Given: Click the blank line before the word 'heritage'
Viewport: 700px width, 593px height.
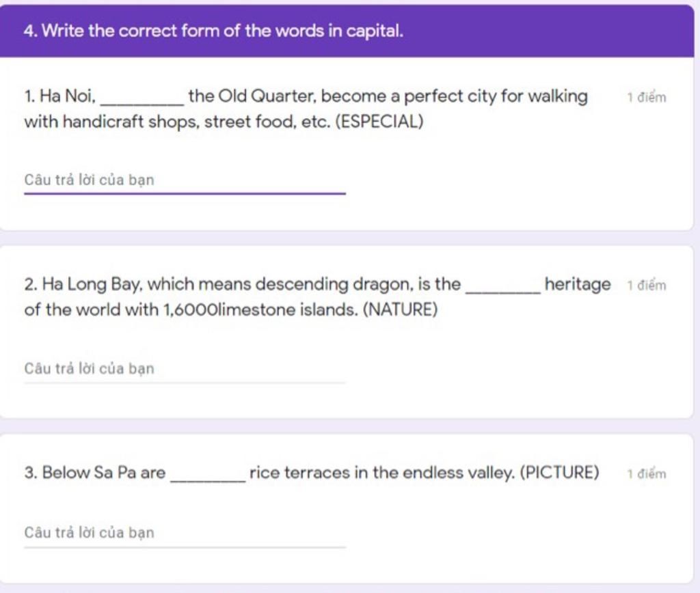Looking at the screenshot, I should [x=502, y=290].
